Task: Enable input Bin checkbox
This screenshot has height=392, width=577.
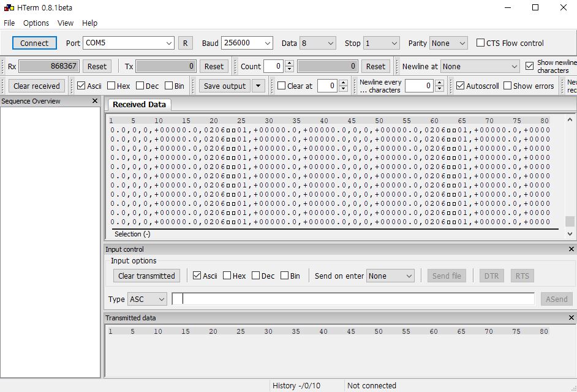Action: 284,276
